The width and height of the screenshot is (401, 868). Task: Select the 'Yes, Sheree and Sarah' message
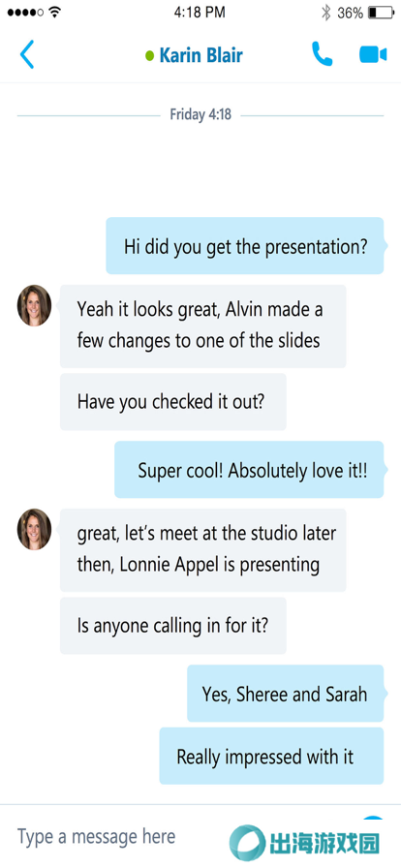click(285, 693)
